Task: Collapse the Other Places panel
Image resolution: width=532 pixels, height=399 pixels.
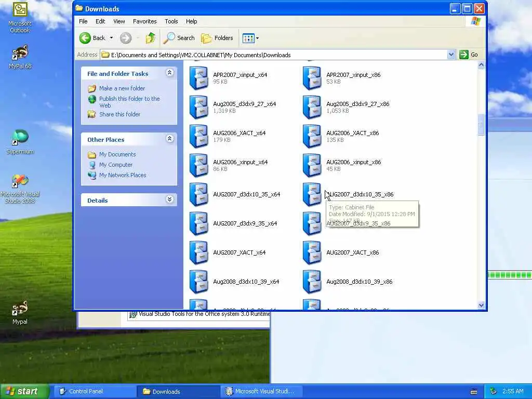Action: point(170,138)
